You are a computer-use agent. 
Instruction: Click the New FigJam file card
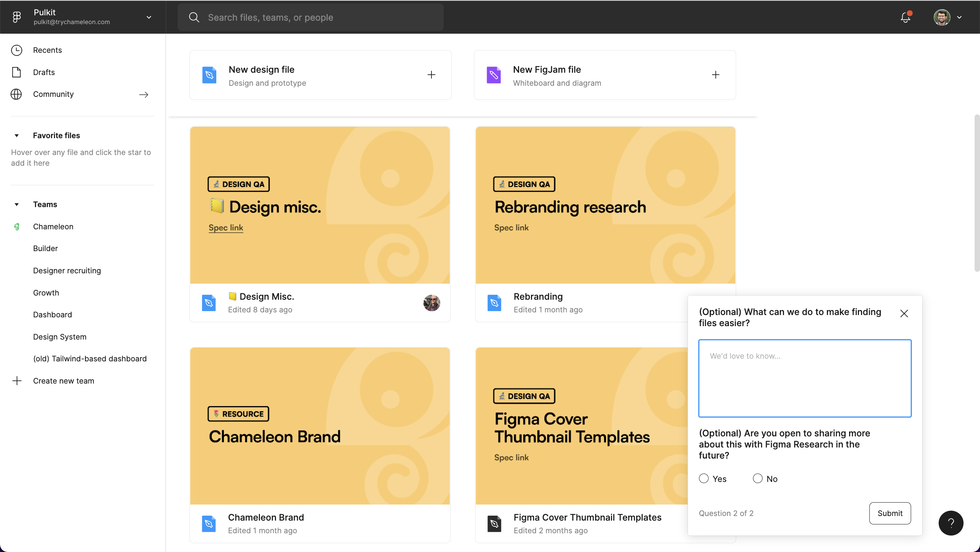point(605,75)
